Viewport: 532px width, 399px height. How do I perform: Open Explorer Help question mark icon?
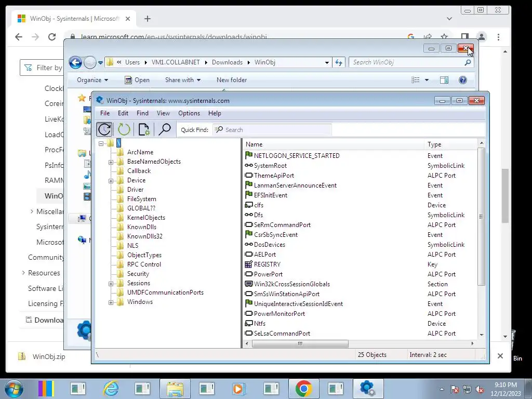pyautogui.click(x=463, y=79)
